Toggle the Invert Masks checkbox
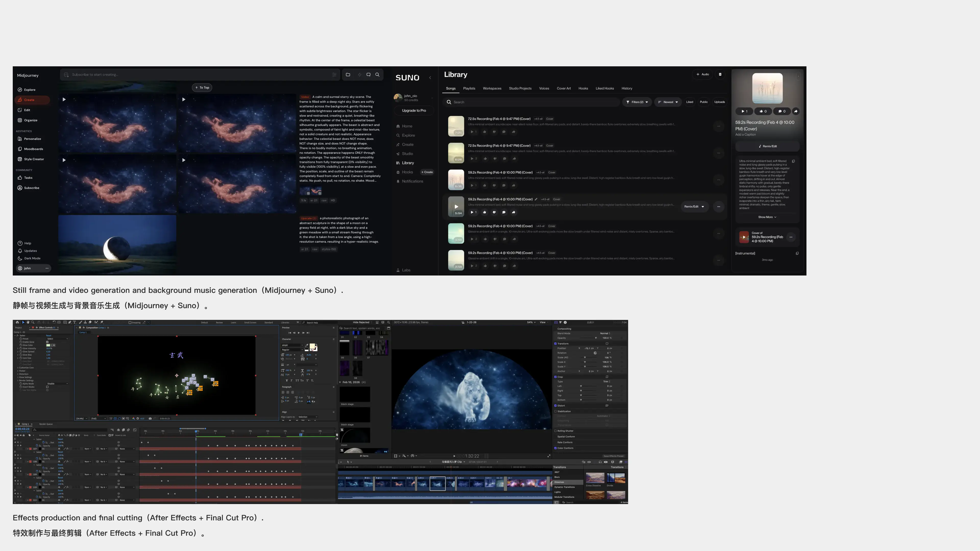Screen dimensions: 980x551 pos(47,387)
